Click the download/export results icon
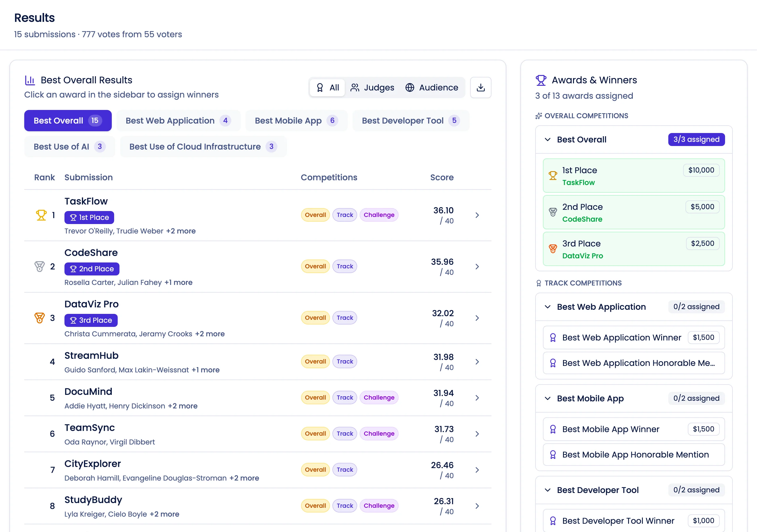 pyautogui.click(x=481, y=87)
